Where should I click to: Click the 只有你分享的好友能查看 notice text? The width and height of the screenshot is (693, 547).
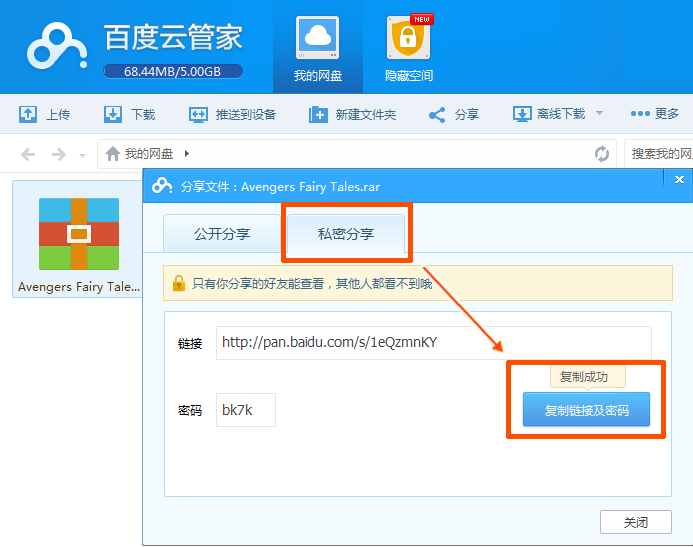312,283
